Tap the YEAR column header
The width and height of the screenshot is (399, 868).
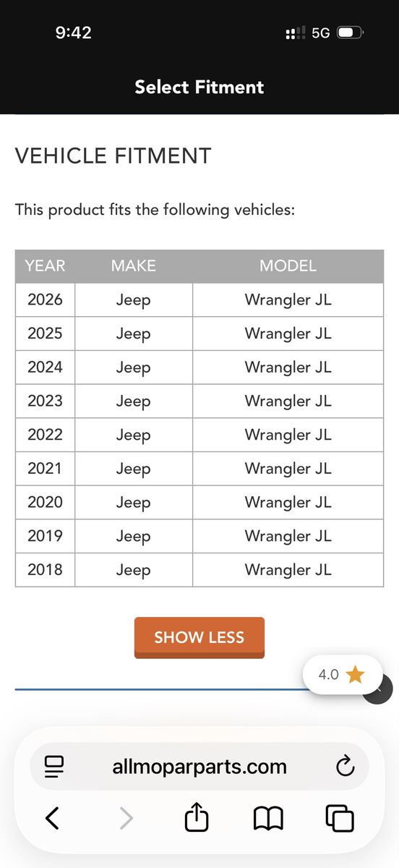[x=45, y=265]
